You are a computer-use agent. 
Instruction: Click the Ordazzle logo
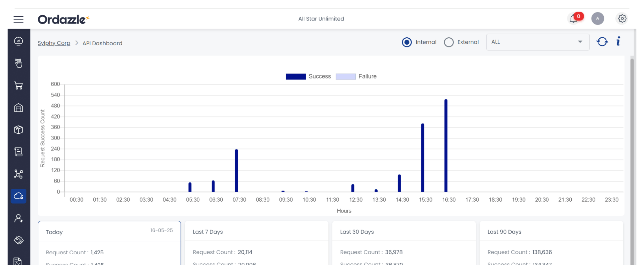64,19
